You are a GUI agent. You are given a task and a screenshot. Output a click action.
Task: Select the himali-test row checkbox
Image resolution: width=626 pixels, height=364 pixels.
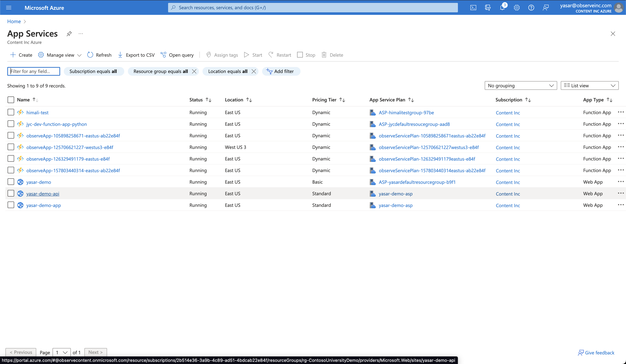(x=11, y=112)
